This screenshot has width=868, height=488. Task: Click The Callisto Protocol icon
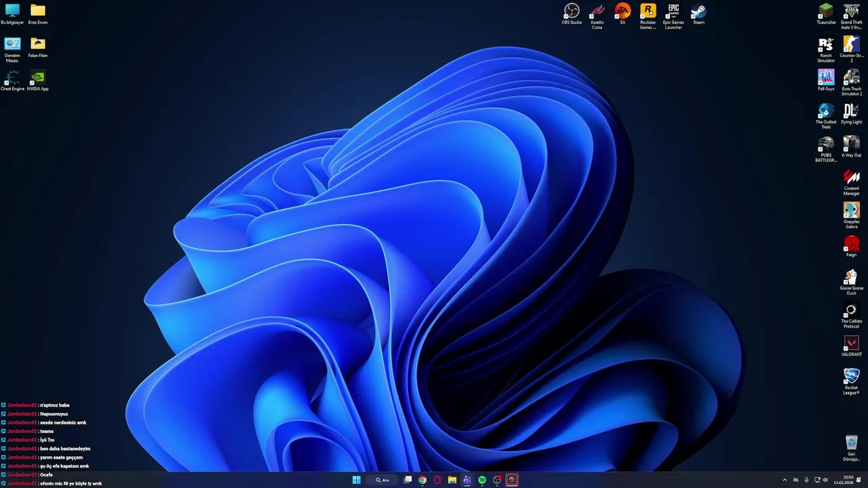(x=852, y=315)
